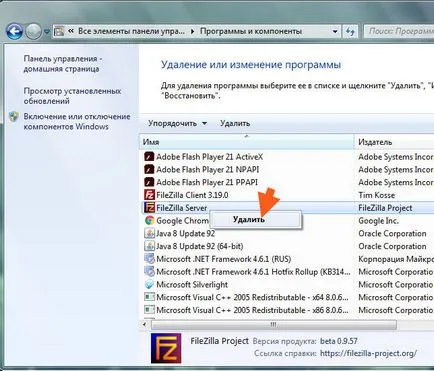Select 'Adobe Flash Player 21 ActiveX' name
The image size is (434, 371).
point(210,157)
